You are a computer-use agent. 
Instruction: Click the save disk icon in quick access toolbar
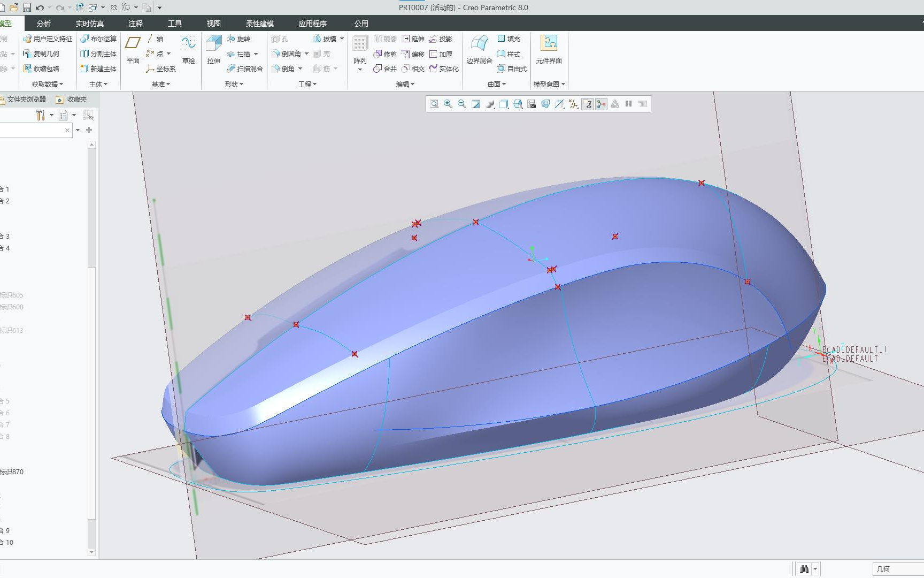(x=27, y=7)
